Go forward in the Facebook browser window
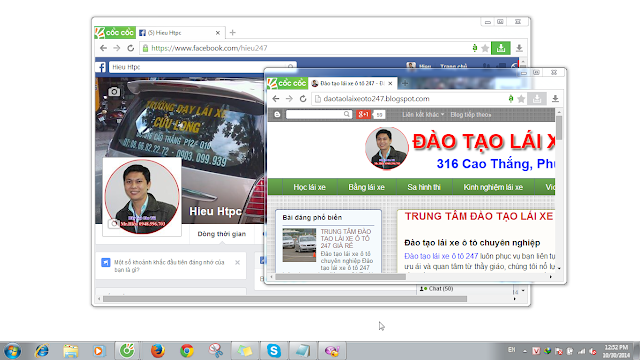Image resolution: width=640 pixels, height=360 pixels. (117, 48)
